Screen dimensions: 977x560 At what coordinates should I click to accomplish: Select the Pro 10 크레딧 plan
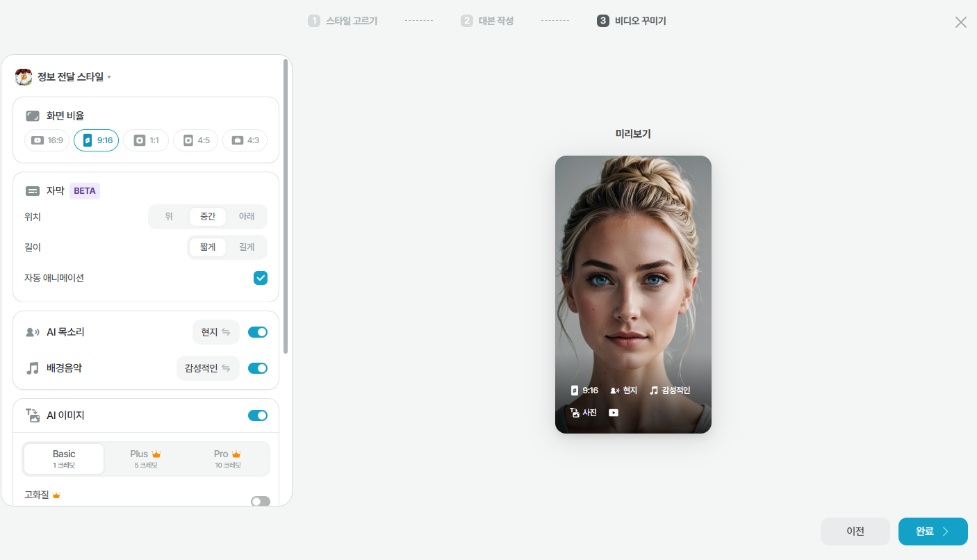click(228, 459)
